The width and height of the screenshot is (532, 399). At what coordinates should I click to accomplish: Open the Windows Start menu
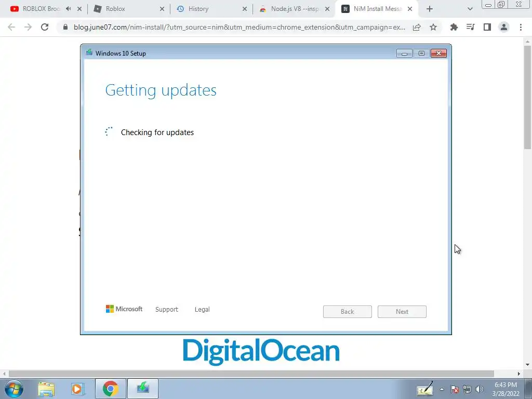point(14,389)
